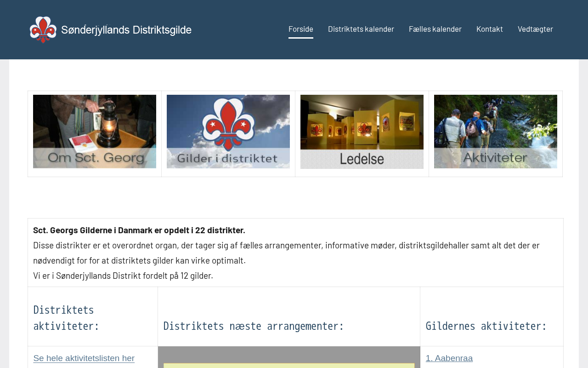Viewport: 588px width, 368px height.
Task: Open the Sønderjyllands Distriktsgilde site title
Action: [x=126, y=30]
